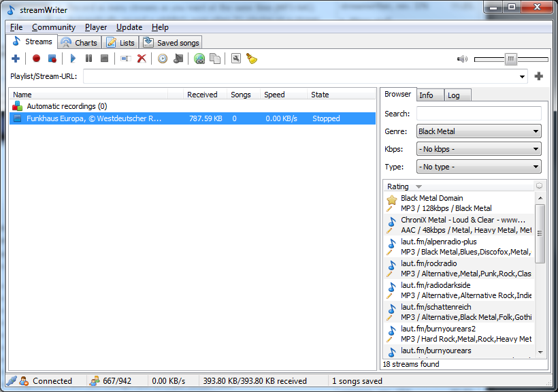558x392 pixels.
Task: Click the rename stream icon
Action: point(126,59)
